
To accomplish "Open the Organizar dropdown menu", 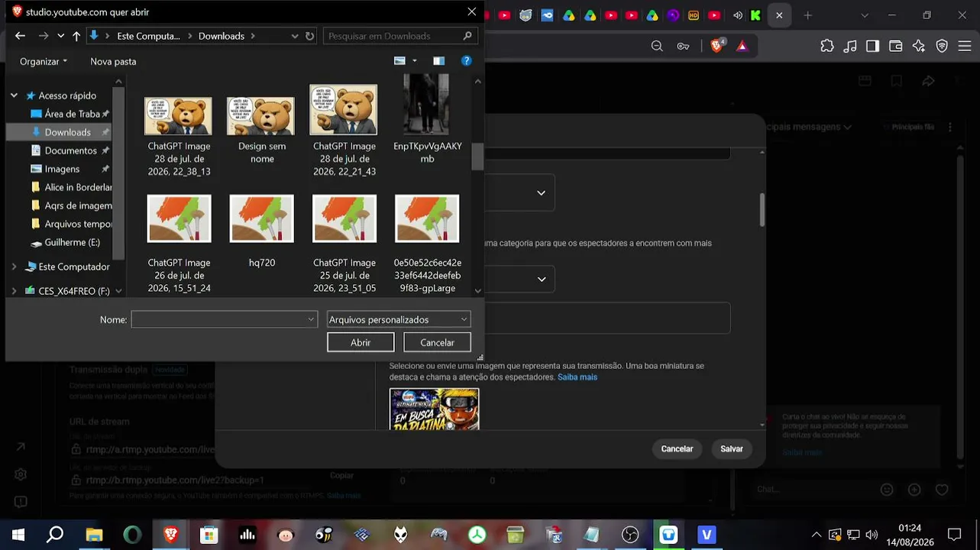I will 44,61.
